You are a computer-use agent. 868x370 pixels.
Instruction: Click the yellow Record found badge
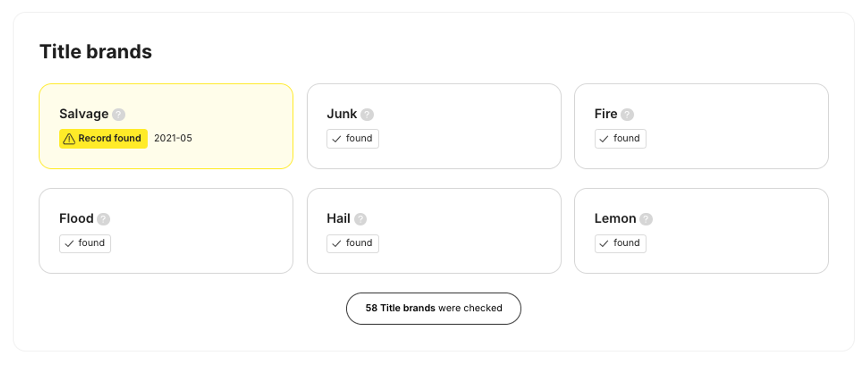pyautogui.click(x=103, y=139)
